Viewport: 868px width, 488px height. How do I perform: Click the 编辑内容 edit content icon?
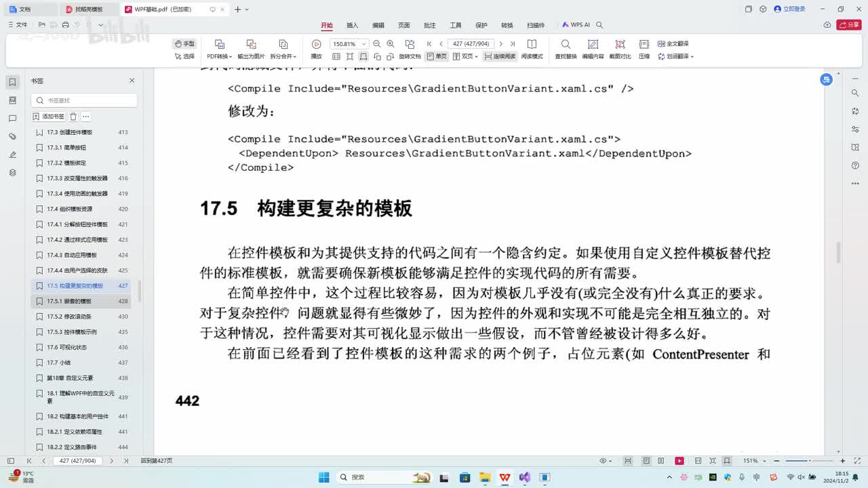point(593,44)
